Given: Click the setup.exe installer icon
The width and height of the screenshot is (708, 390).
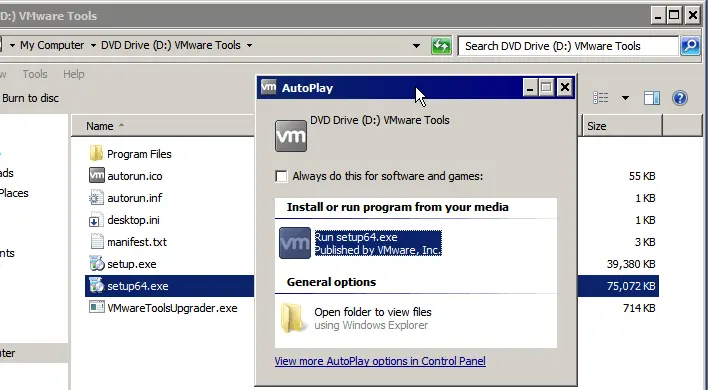Looking at the screenshot, I should click(97, 264).
